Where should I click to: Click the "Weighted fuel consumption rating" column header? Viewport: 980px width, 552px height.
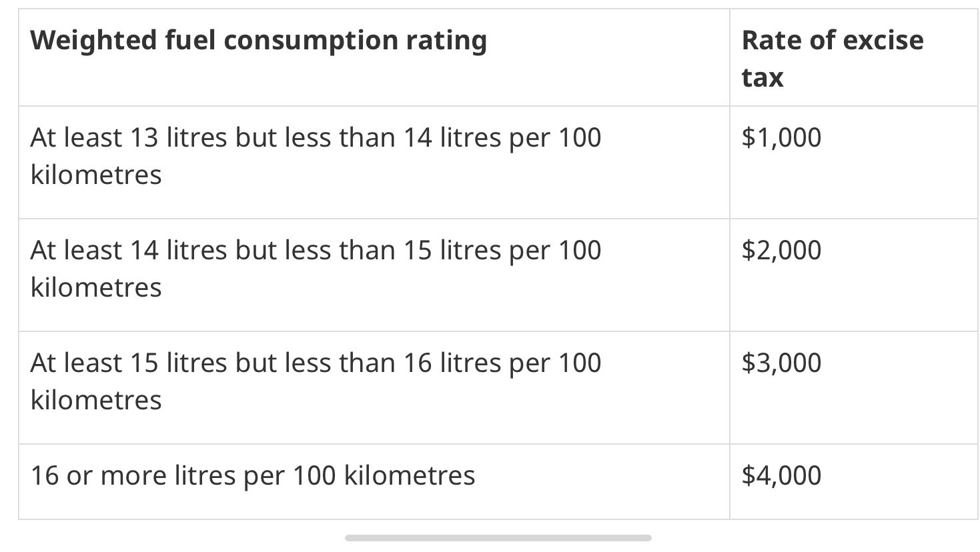pos(258,41)
